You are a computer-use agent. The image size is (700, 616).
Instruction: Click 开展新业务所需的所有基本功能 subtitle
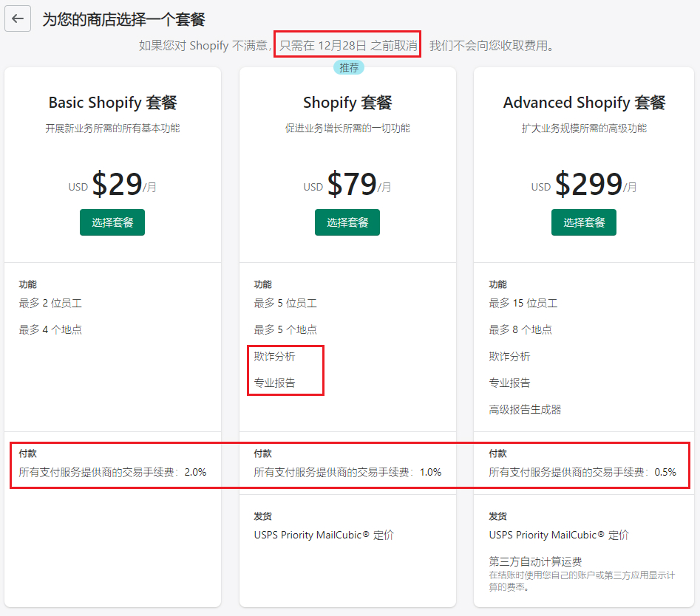112,129
